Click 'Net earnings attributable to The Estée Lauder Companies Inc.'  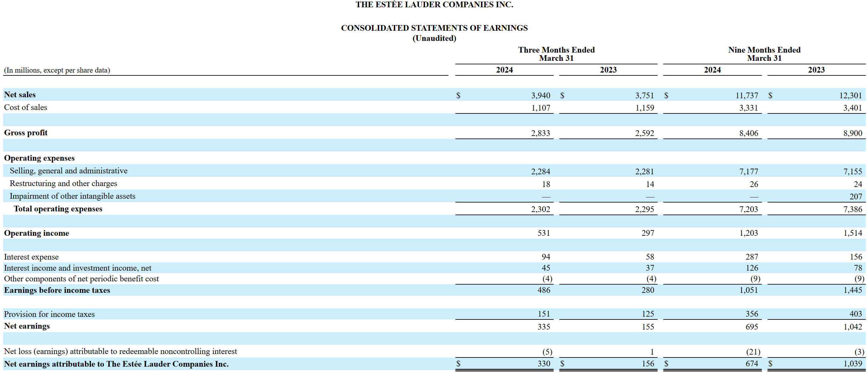coord(117,364)
